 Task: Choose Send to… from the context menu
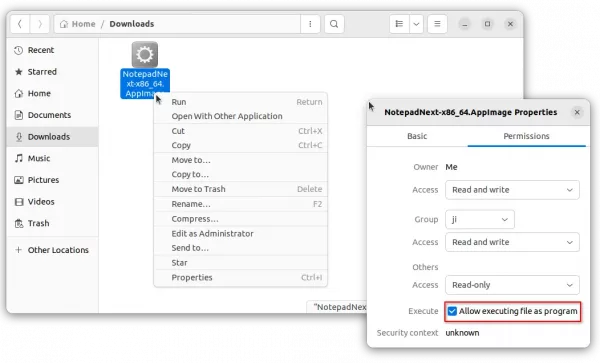pyautogui.click(x=241, y=248)
